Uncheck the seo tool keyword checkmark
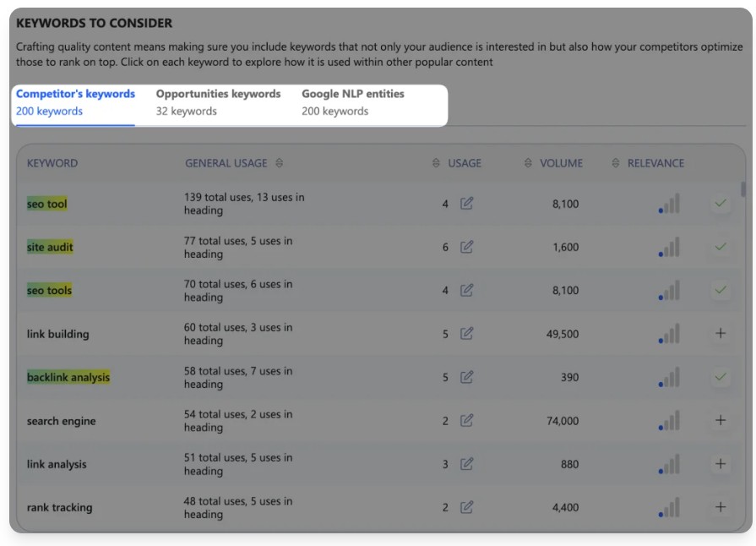The width and height of the screenshot is (756, 546). [721, 204]
